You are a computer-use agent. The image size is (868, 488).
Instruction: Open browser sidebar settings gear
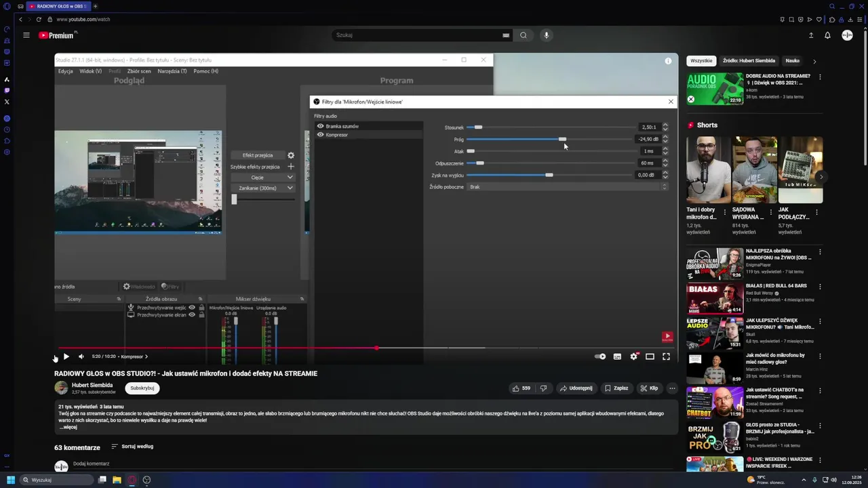pos(7,152)
